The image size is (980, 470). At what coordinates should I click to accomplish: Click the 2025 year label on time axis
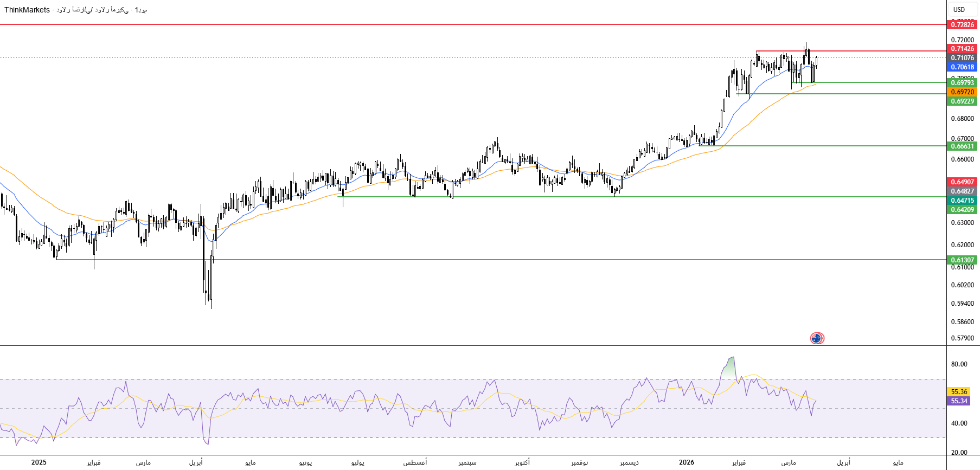pos(39,462)
